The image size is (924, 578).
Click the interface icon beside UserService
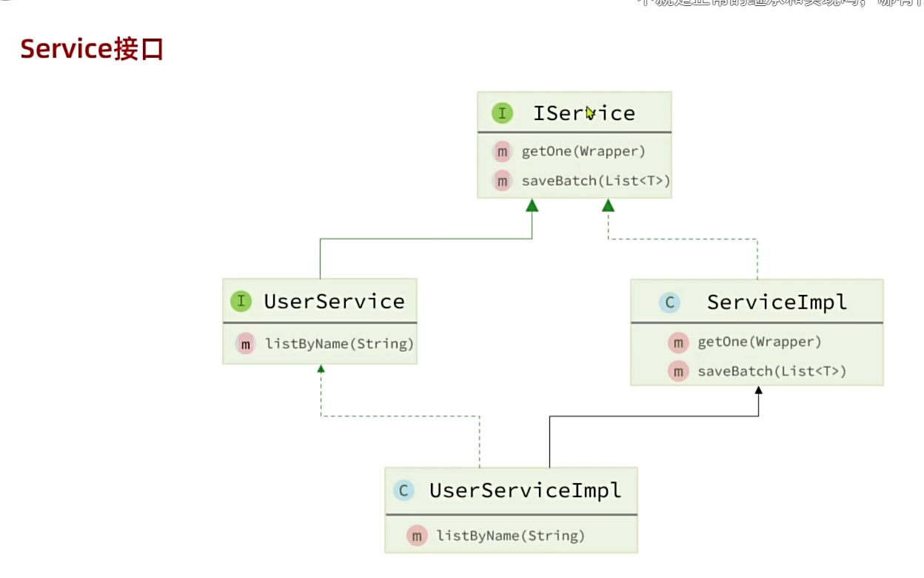tap(241, 301)
